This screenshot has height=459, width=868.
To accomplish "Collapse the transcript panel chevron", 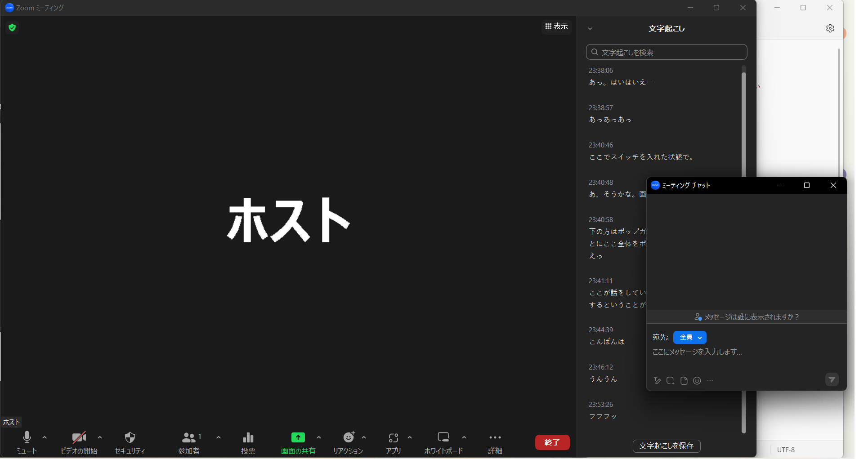I will tap(590, 29).
